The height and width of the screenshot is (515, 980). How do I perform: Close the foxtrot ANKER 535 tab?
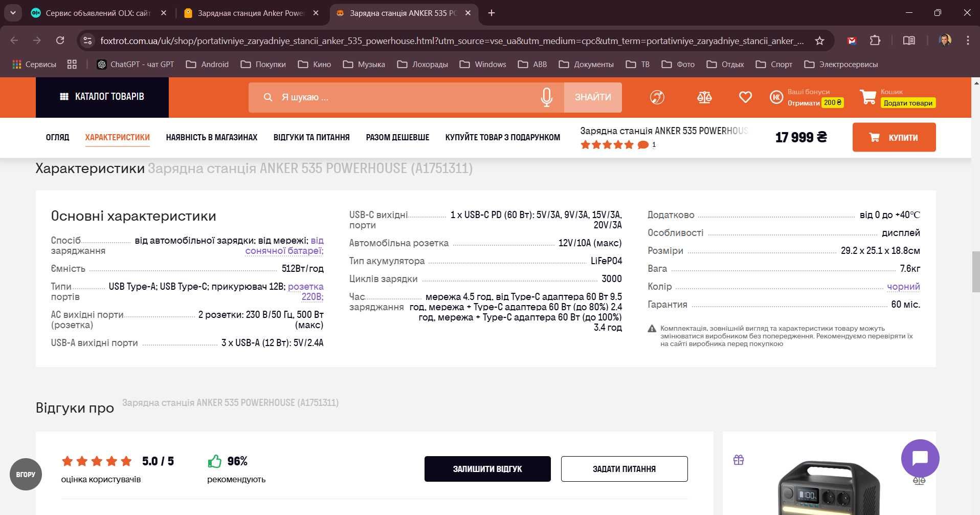coord(468,13)
